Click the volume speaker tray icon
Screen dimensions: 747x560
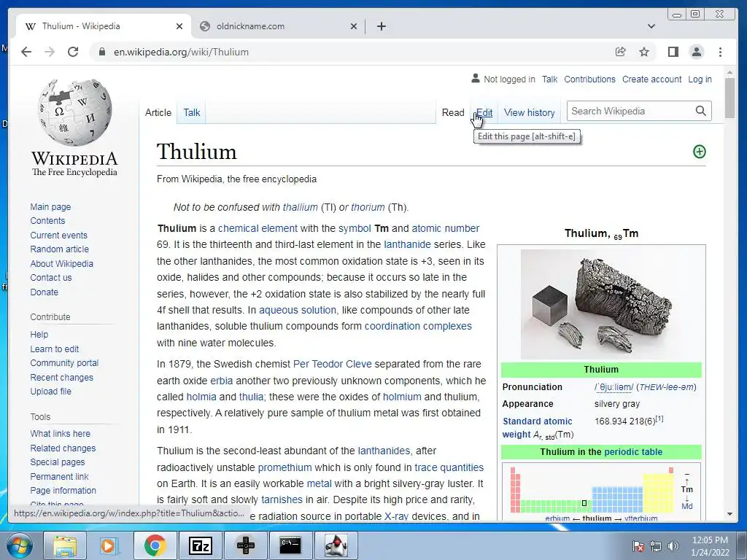673,546
